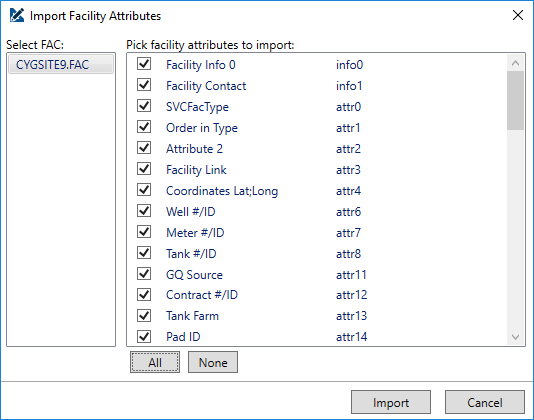Select the Well #/ID label
The height and width of the screenshot is (420, 534).
pos(191,212)
